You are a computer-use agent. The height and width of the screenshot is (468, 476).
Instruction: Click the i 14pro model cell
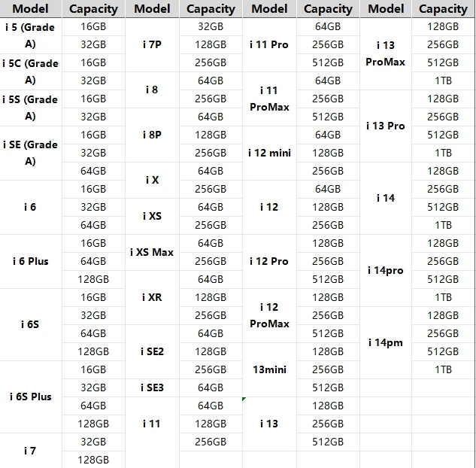tap(386, 270)
